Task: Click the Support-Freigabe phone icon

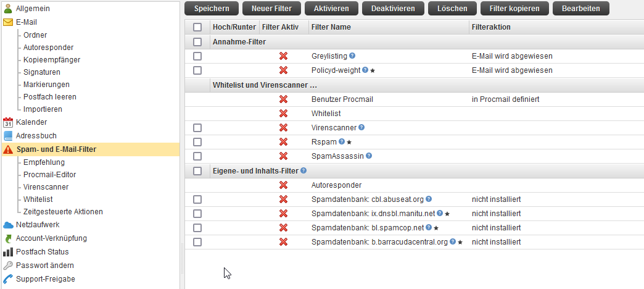Action: 8,279
